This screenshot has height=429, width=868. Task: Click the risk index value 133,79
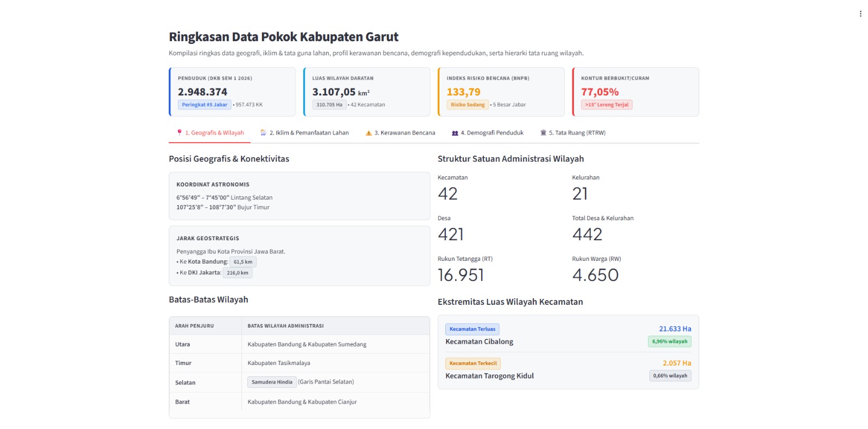coord(464,92)
